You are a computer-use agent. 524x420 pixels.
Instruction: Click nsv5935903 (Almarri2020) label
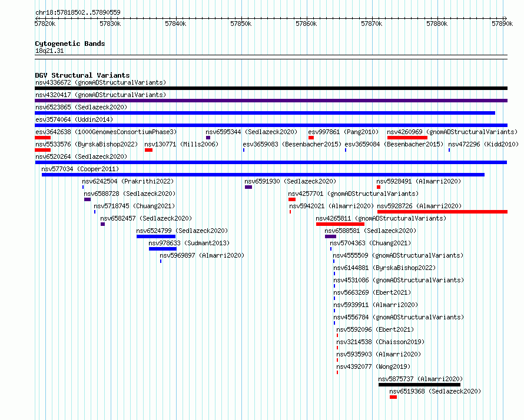pos(379,354)
